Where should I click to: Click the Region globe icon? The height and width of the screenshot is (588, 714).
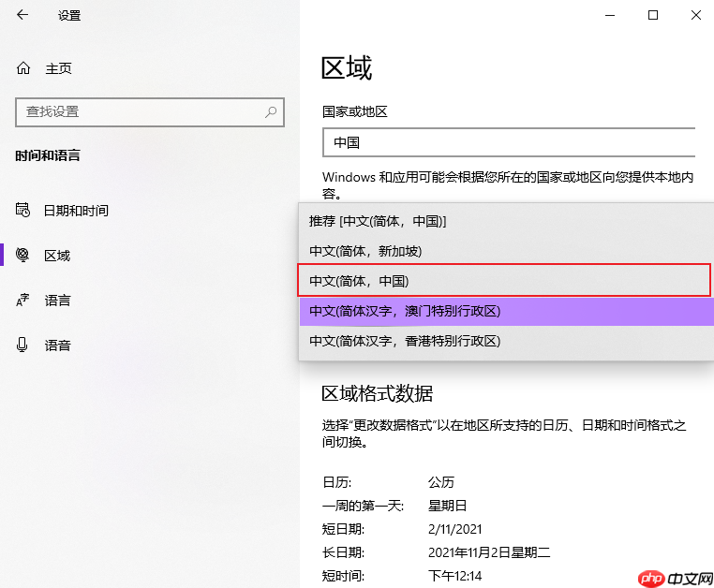pyautogui.click(x=22, y=255)
